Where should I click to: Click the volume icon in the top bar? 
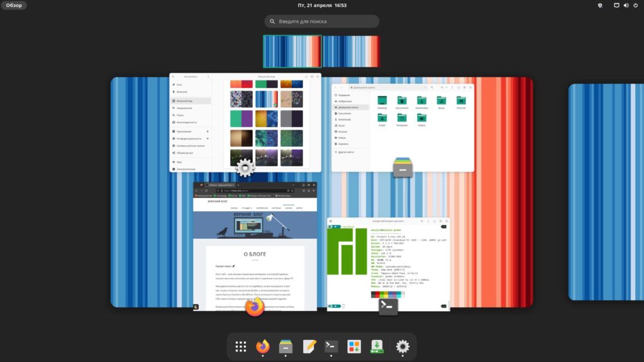click(626, 6)
